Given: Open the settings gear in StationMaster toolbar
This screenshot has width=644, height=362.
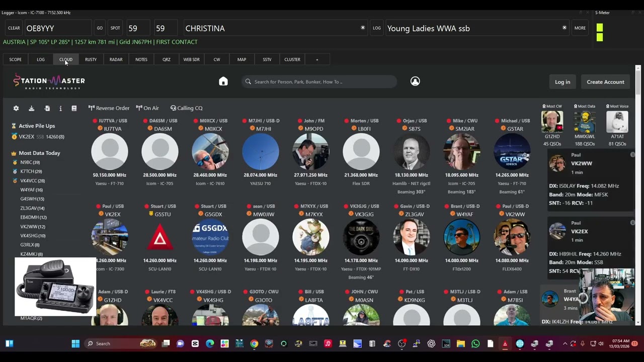Looking at the screenshot, I should [x=16, y=108].
